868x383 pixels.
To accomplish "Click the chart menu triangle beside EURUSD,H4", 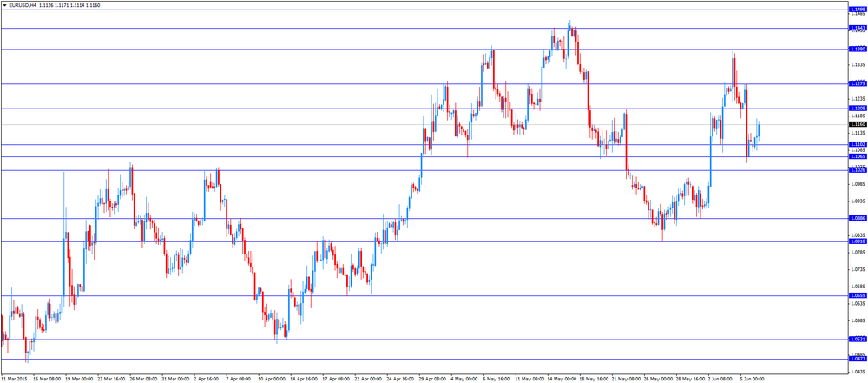I will (x=5, y=4).
